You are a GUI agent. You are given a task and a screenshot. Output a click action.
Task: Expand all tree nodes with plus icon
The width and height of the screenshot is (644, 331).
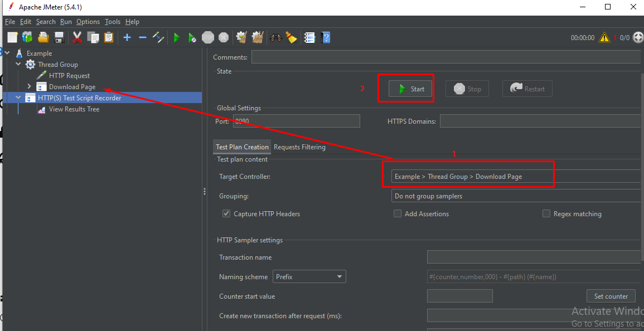[x=127, y=37]
